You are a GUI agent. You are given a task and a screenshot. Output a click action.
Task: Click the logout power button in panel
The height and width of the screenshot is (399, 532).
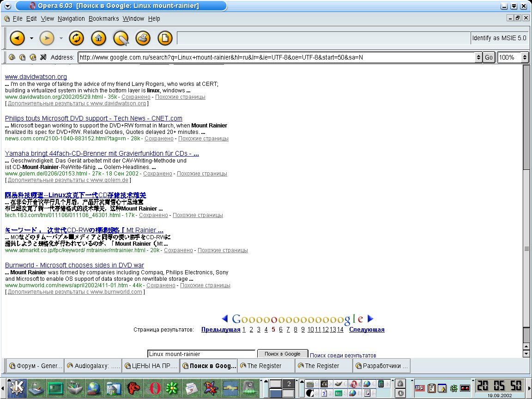click(400, 393)
